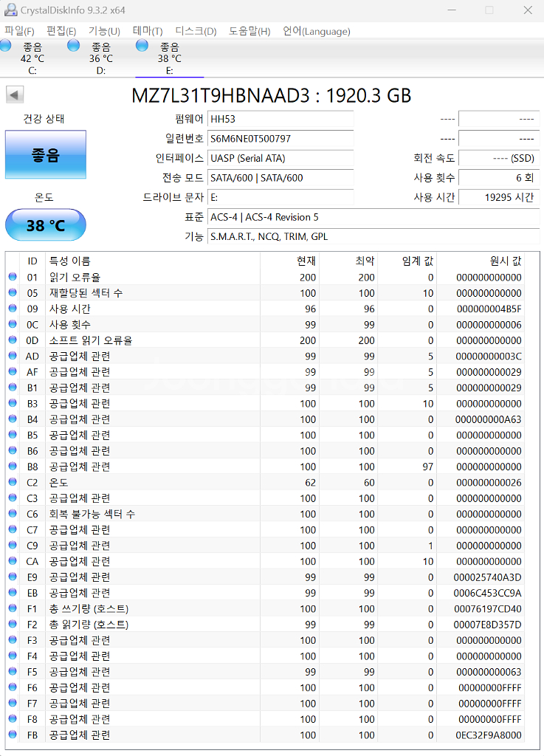This screenshot has width=544, height=756.
Task: Select the 소프트 읽기 오류율 attribute name
Action: pos(91,340)
